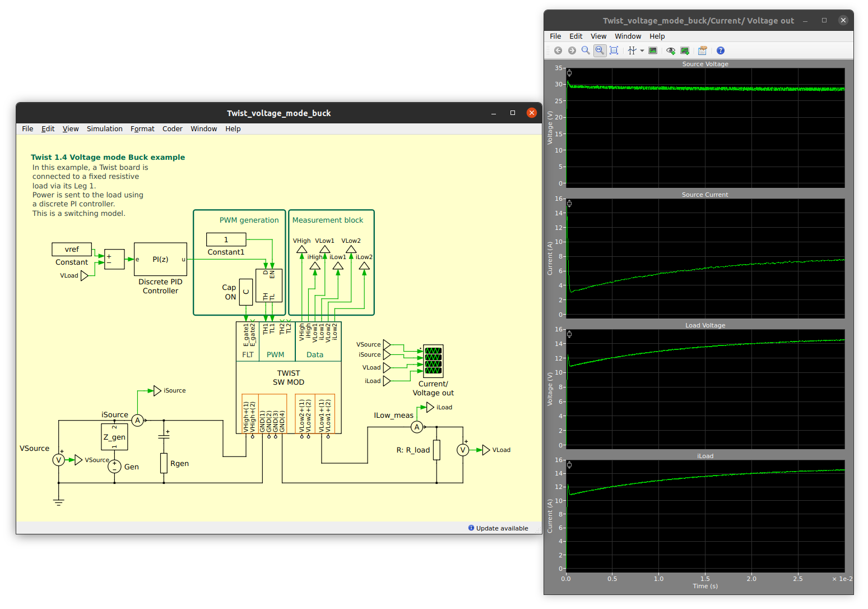Select the Rgen resistor symbol

pos(164,463)
